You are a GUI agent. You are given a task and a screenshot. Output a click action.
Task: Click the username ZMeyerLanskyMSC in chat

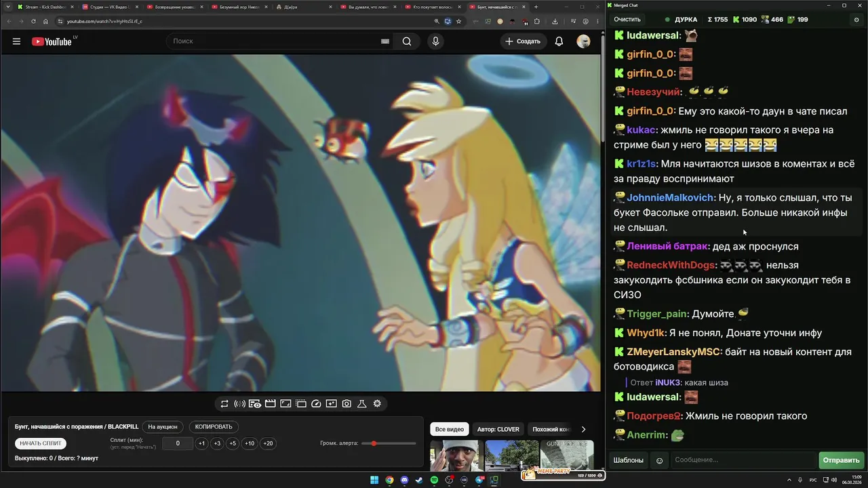pyautogui.click(x=673, y=352)
